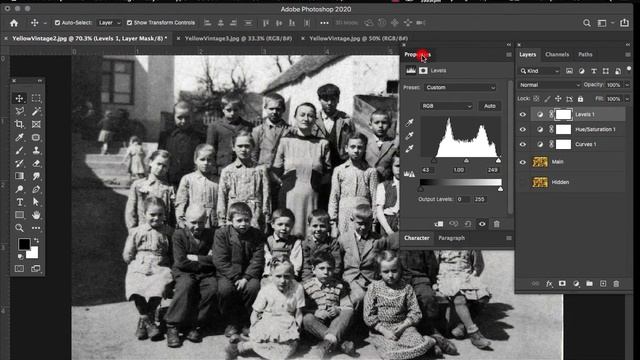640x360 pixels.
Task: Select the Eyedropper tool in the toolbox
Action: [x=19, y=137]
